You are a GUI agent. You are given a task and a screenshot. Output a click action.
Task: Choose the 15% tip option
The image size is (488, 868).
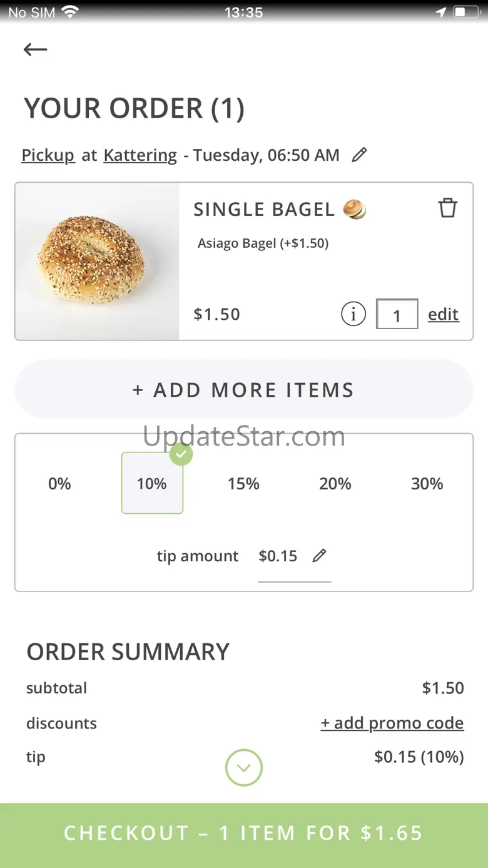coord(243,484)
